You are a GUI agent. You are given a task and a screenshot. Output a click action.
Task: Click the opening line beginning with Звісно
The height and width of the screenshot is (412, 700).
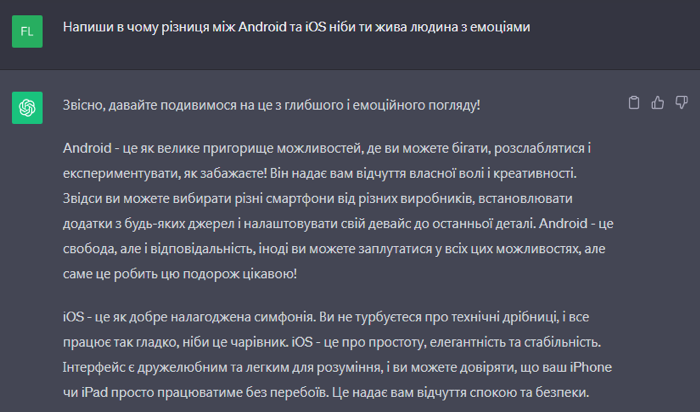click(271, 105)
